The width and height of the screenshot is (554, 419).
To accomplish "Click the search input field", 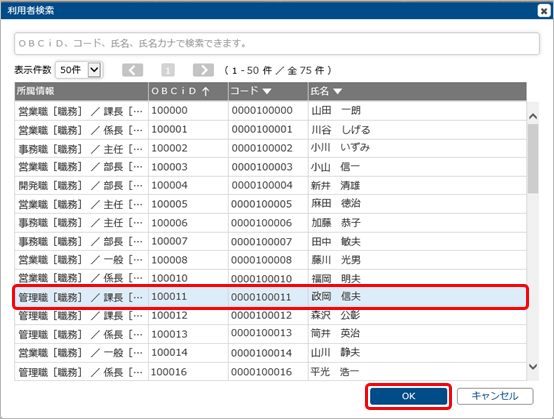I will [277, 43].
